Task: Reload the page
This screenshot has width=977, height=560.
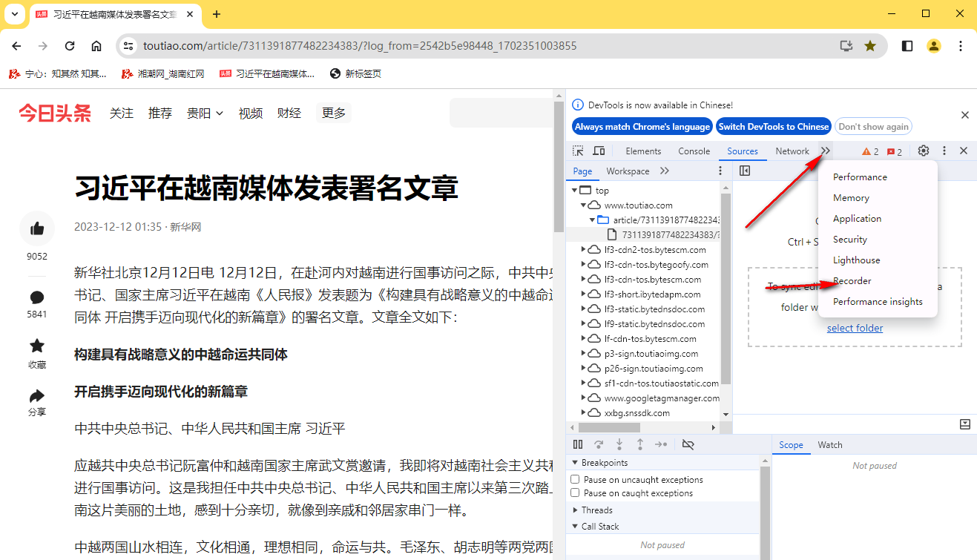Action: [70, 46]
